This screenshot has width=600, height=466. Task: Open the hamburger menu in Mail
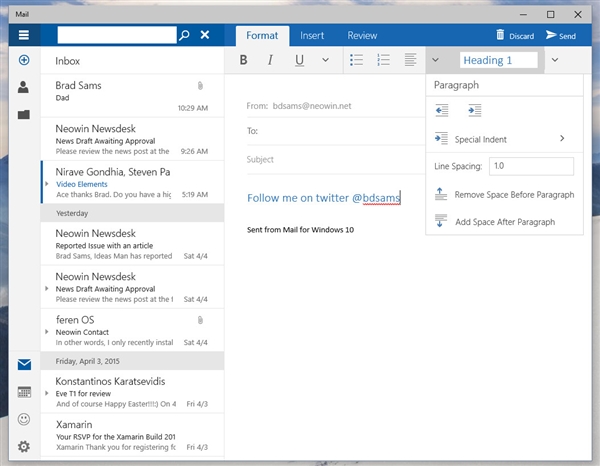(x=23, y=35)
